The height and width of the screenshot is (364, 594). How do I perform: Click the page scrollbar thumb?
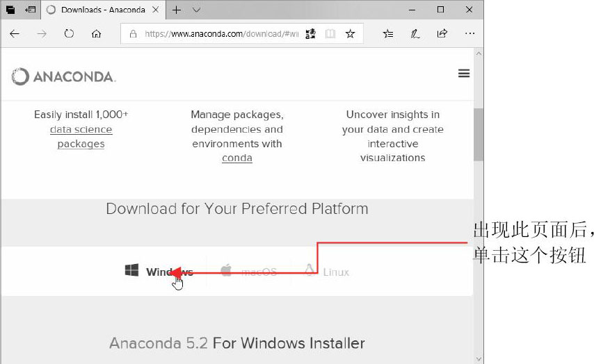479,135
